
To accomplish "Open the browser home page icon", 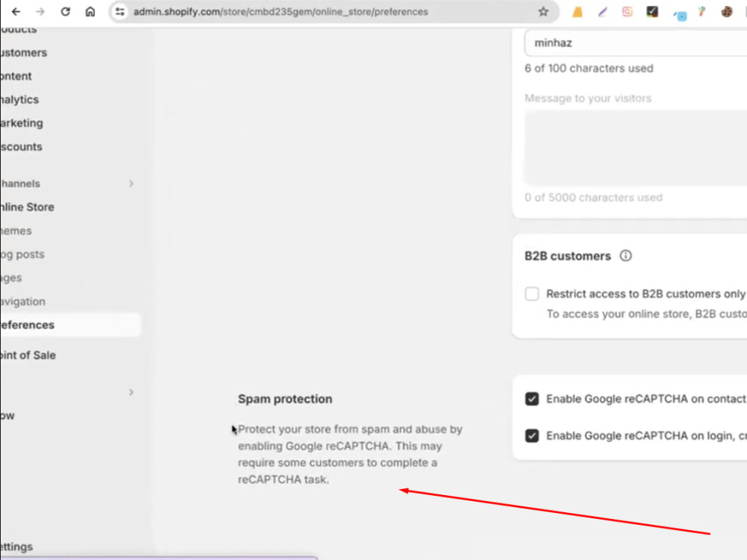I will tap(90, 11).
